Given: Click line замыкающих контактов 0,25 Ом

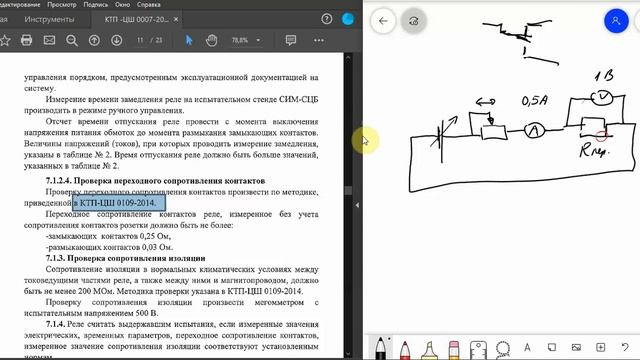Looking at the screenshot, I should [108, 236].
